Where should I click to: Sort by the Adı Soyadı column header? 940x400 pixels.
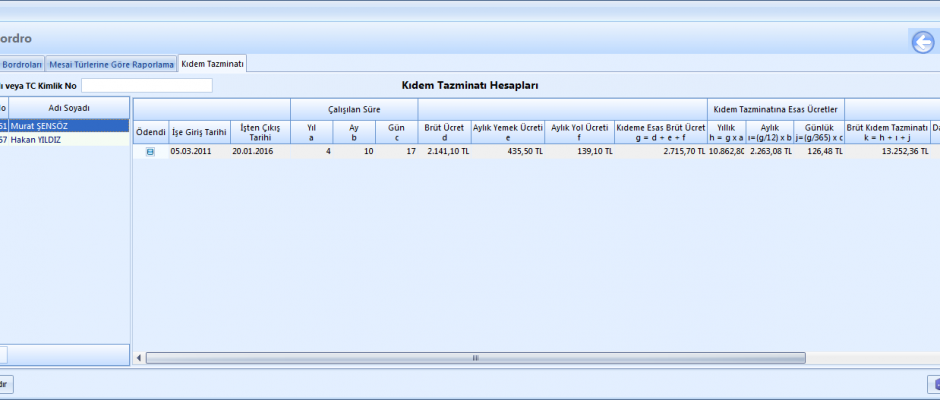coord(69,108)
